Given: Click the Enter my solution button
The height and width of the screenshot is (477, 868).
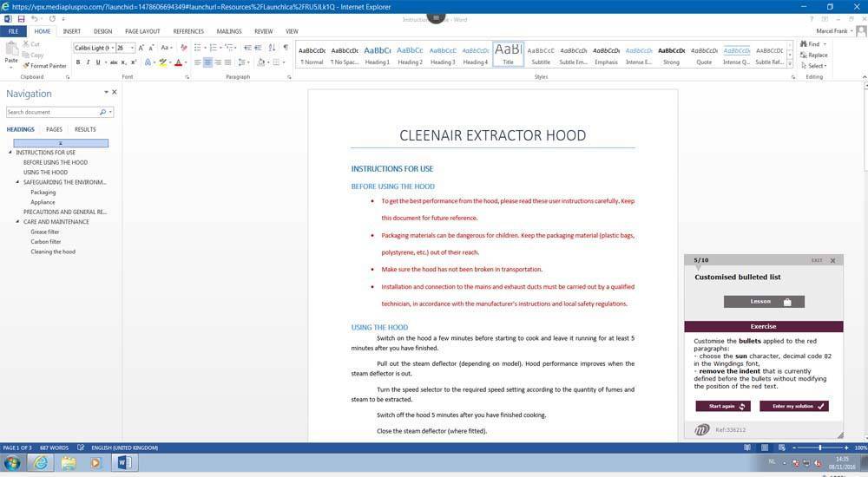Looking at the screenshot, I should coord(794,406).
